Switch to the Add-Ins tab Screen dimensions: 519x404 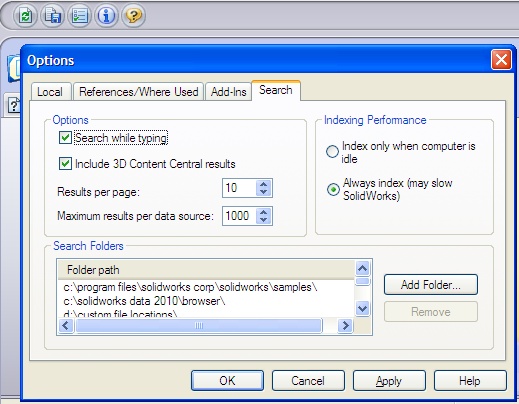click(228, 92)
